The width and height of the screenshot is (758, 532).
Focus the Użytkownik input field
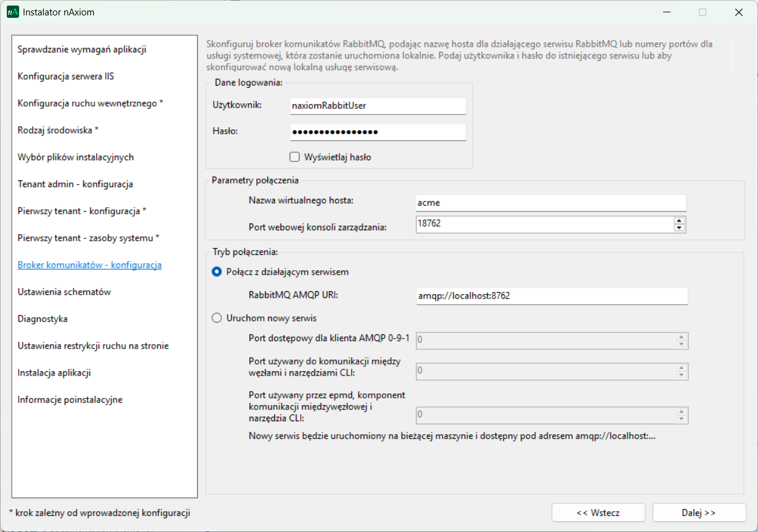(378, 105)
